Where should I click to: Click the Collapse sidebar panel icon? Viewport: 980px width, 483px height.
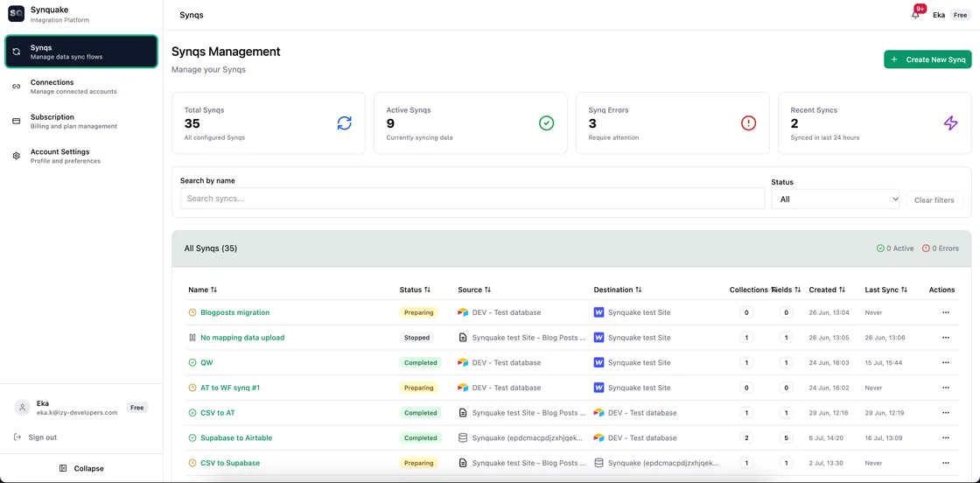click(63, 468)
